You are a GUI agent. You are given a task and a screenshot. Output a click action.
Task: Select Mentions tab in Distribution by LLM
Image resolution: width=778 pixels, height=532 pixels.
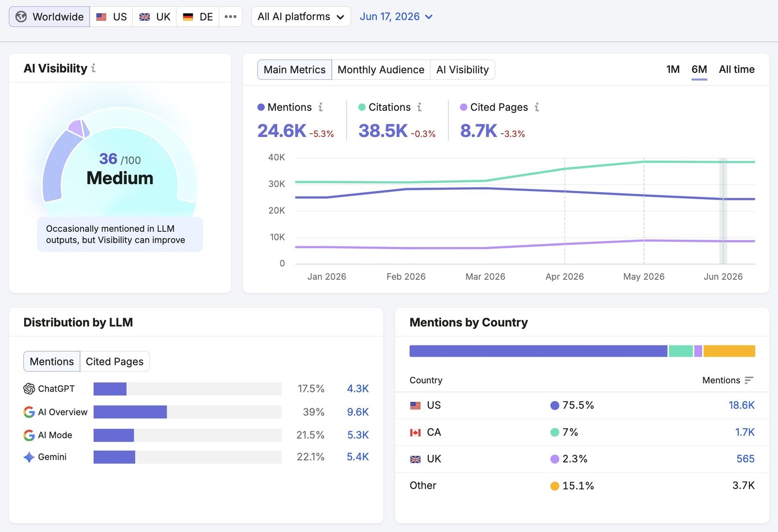(x=52, y=361)
